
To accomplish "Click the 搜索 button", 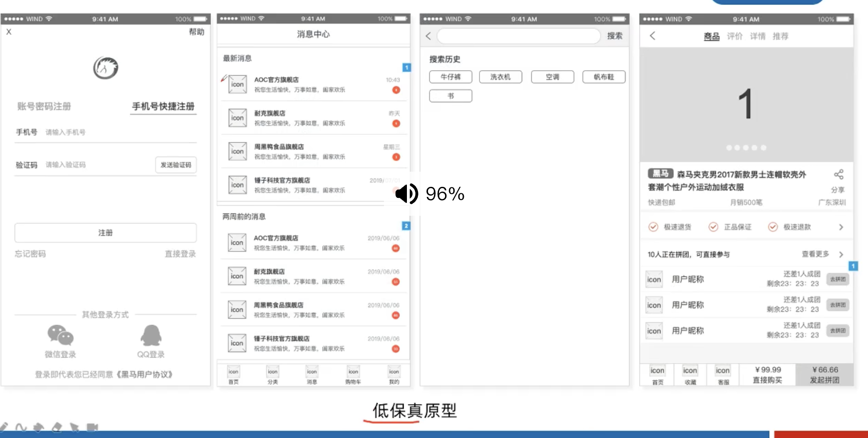I will 615,36.
